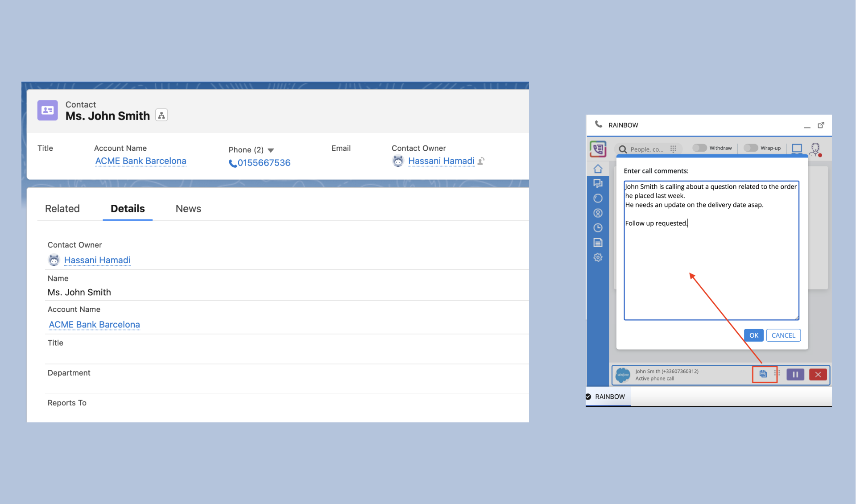
Task: Click the call comments notes icon
Action: coord(763,374)
